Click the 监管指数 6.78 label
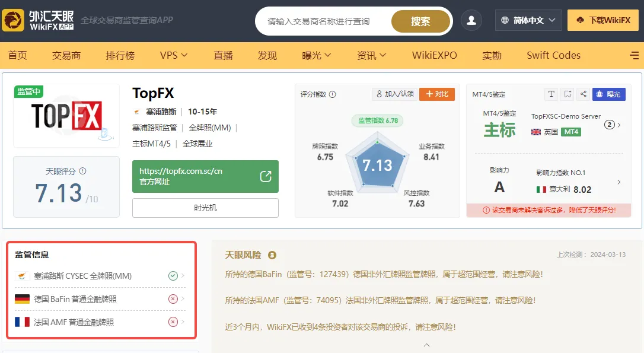Viewport: 644px width, 353px height. (378, 120)
